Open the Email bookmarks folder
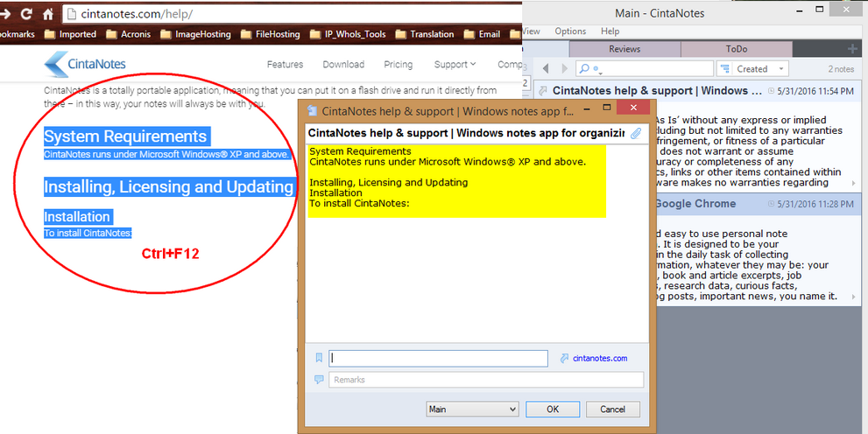 [482, 34]
